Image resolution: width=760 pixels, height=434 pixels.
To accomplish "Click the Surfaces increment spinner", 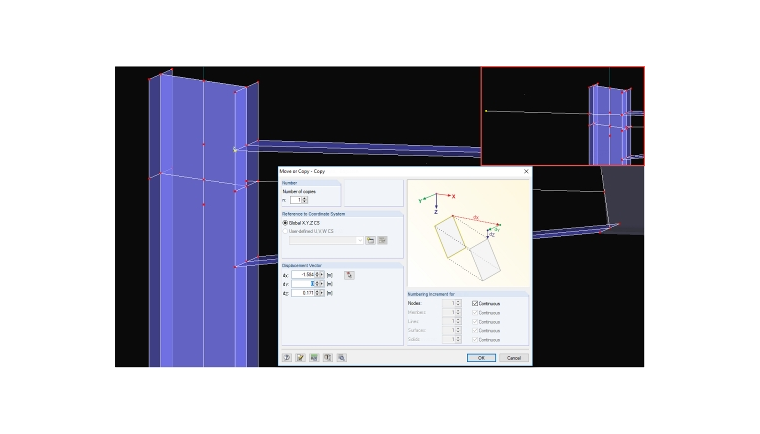I will tap(459, 331).
